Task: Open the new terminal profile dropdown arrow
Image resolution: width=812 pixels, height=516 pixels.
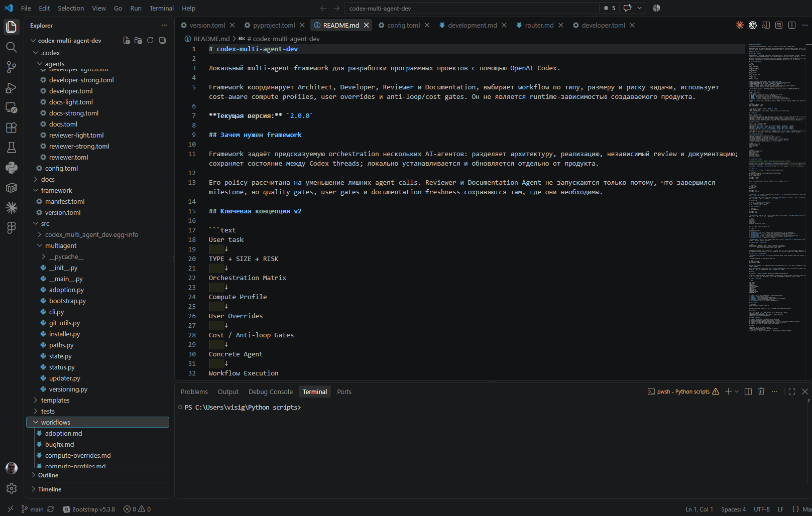Action: pyautogui.click(x=737, y=392)
